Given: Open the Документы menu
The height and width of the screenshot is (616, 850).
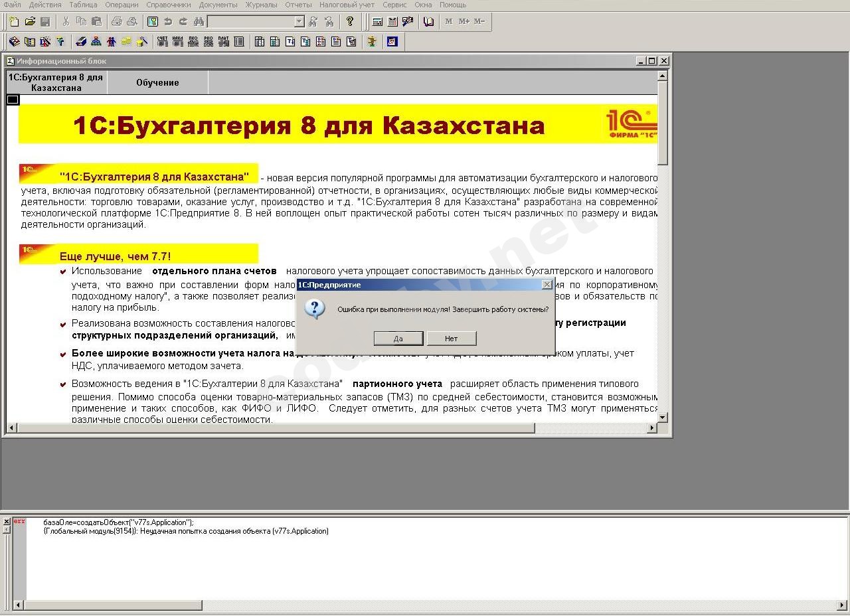Looking at the screenshot, I should tap(218, 5).
